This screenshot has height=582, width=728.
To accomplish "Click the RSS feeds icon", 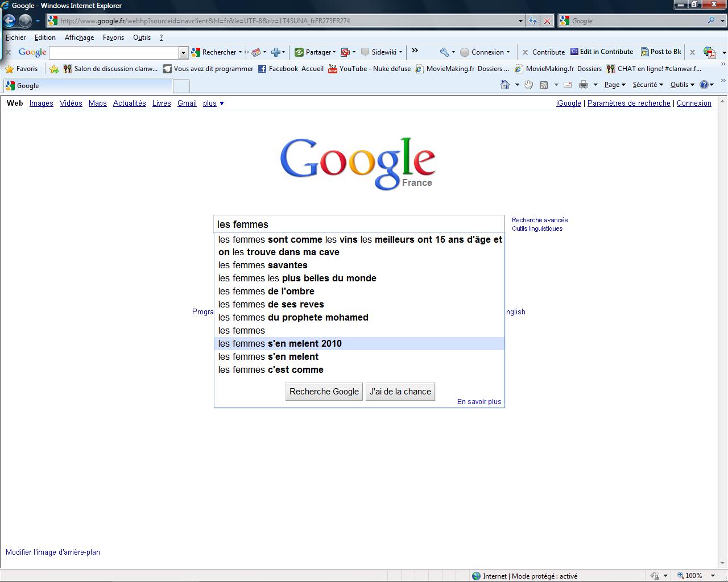I will point(545,84).
